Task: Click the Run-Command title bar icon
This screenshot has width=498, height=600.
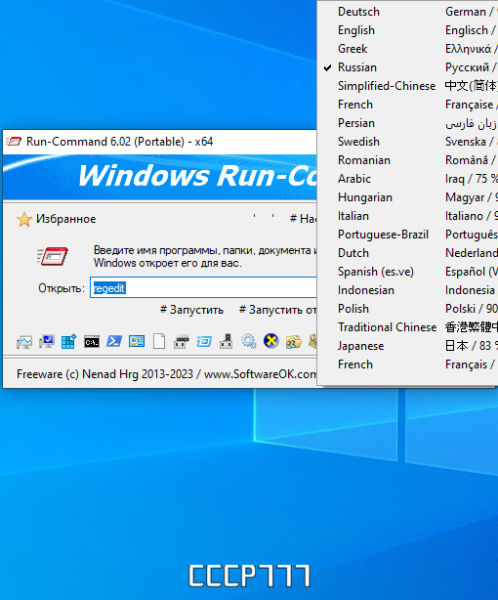Action: coord(14,142)
